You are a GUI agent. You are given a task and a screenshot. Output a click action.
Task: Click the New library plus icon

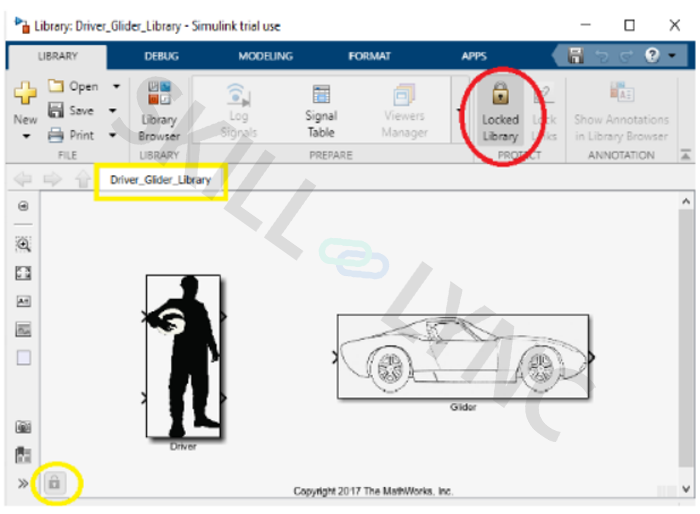(25, 92)
